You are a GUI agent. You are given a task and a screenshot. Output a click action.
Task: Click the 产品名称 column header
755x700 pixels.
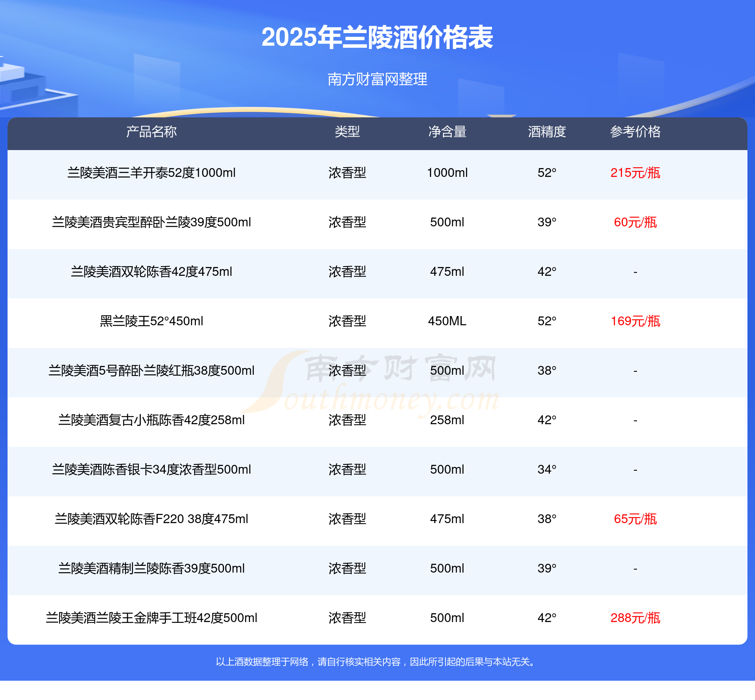point(151,132)
